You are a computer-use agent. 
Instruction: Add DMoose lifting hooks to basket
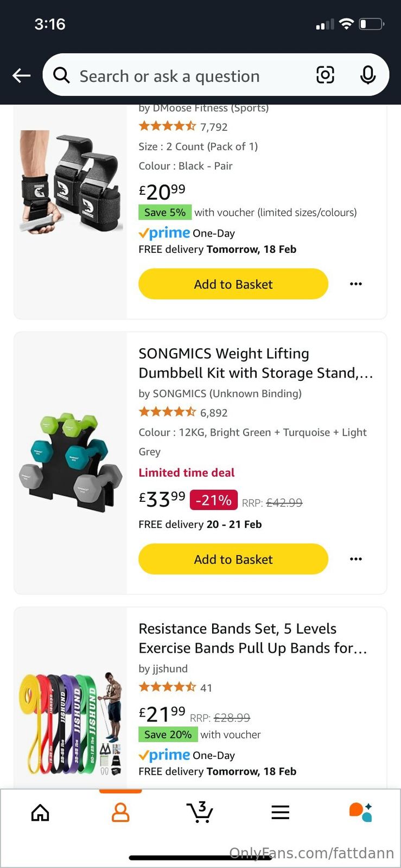(x=233, y=284)
